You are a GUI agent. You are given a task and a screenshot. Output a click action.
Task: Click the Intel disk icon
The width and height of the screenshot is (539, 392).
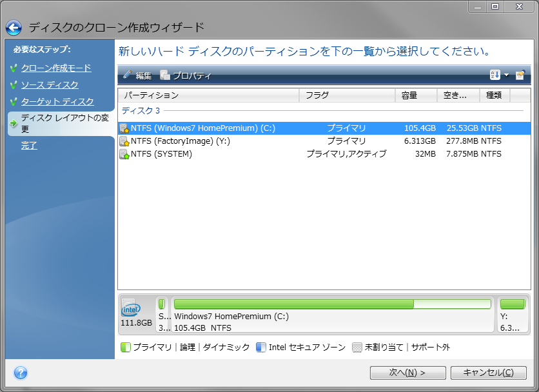(131, 308)
